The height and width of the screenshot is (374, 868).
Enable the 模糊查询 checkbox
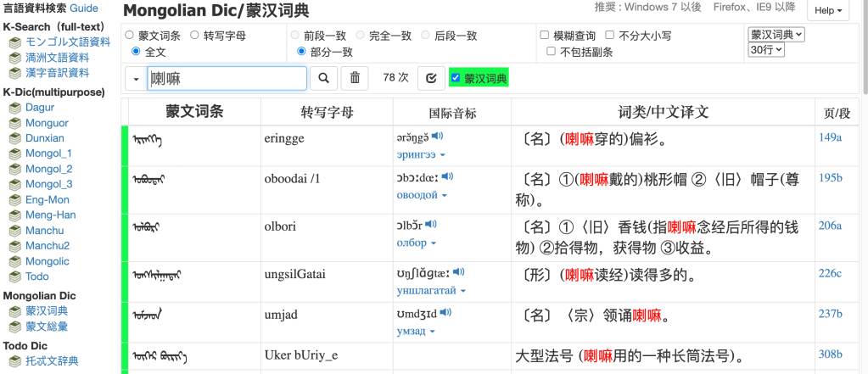pos(545,36)
